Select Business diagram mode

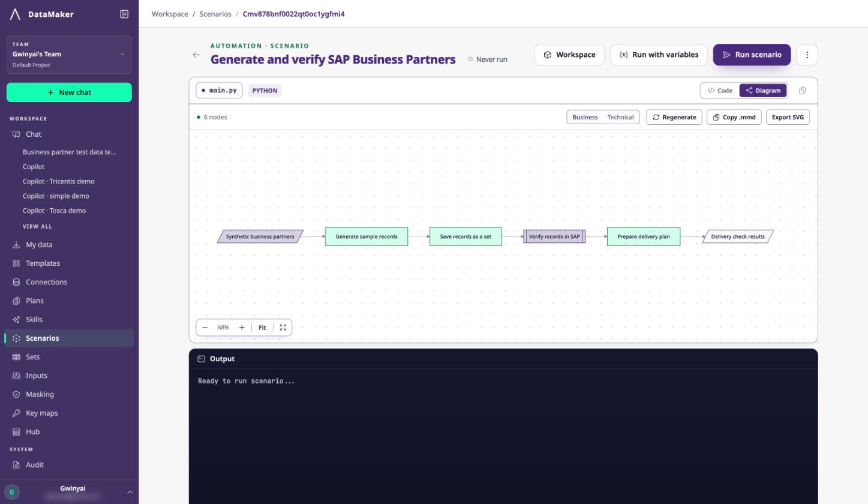pyautogui.click(x=585, y=117)
